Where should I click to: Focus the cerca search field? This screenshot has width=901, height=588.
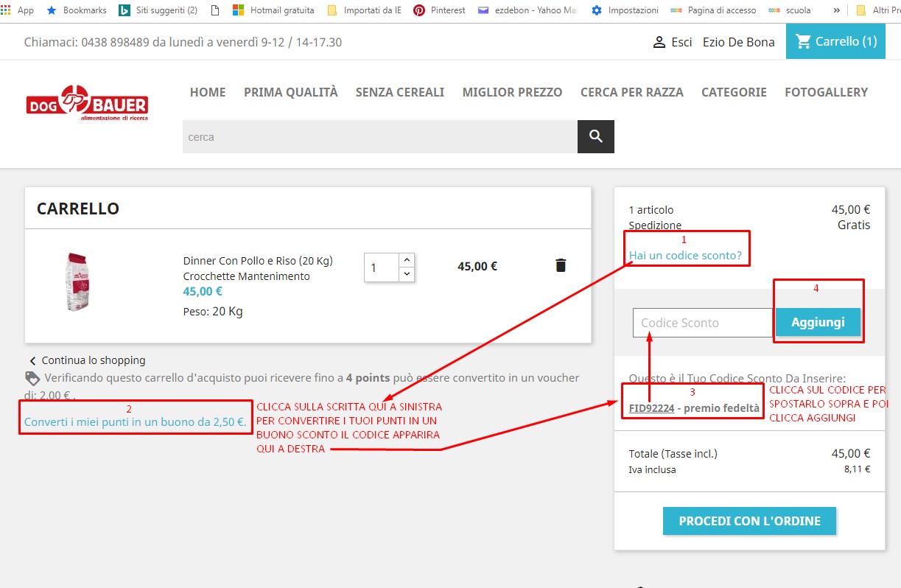[380, 136]
